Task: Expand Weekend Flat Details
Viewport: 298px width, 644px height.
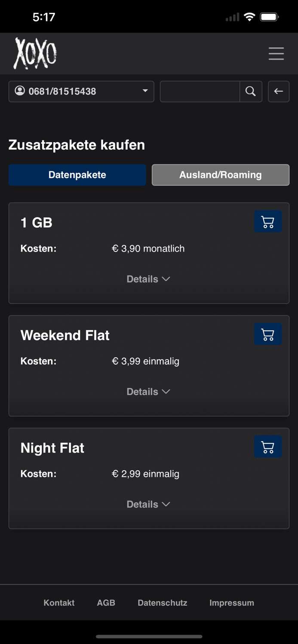Action: click(148, 392)
